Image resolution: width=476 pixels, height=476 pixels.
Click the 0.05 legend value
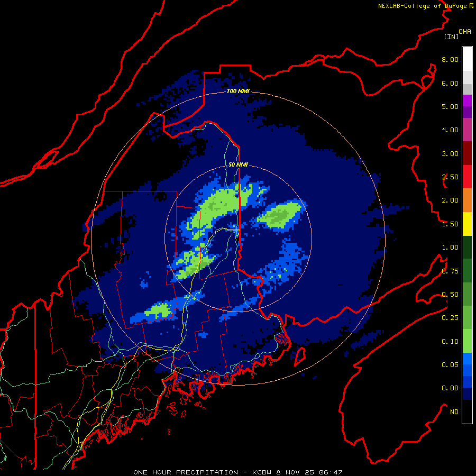(450, 365)
